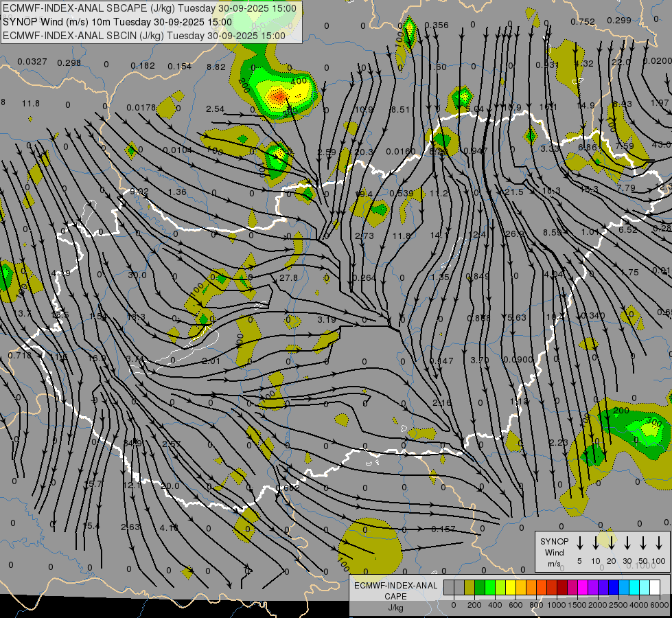
Task: Click the map value 4.18
Action: pos(169,527)
